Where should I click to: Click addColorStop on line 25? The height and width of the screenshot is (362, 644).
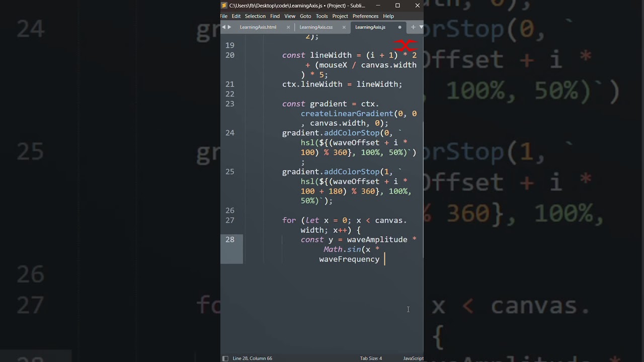point(351,172)
